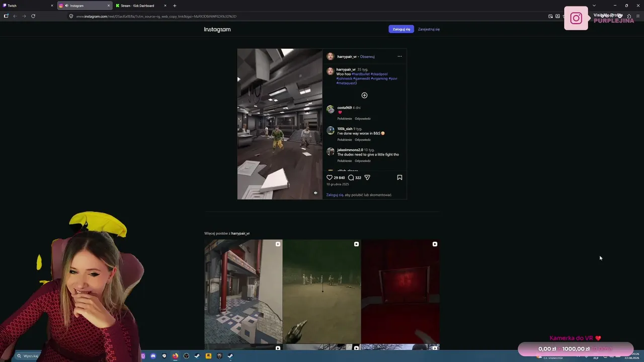
Task: Open the first thumbnail with red pillars
Action: [x=244, y=292]
